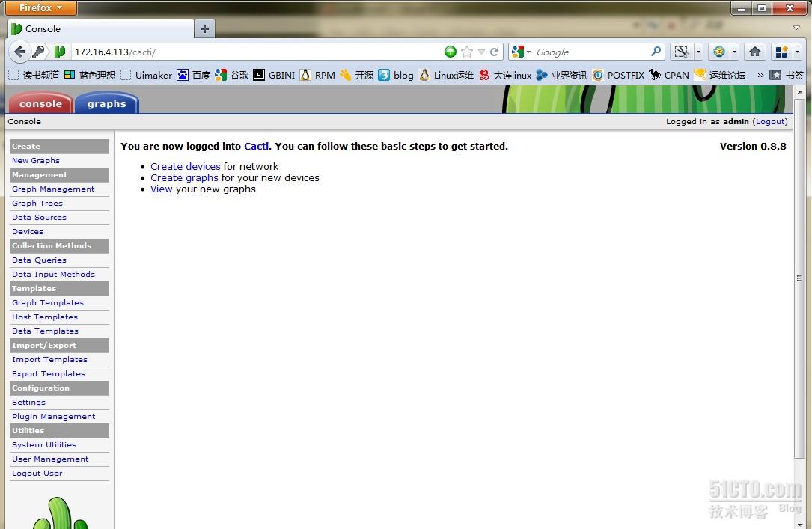Viewport: 812px width, 529px height.
Task: Open Devices in the sidebar
Action: click(x=28, y=231)
